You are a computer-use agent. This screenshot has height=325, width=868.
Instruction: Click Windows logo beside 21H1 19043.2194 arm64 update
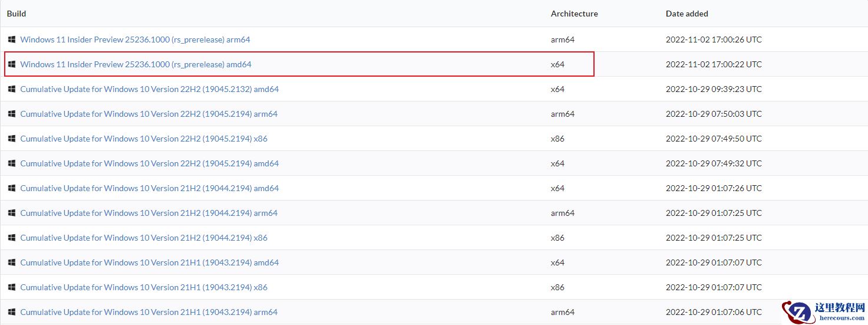point(11,312)
